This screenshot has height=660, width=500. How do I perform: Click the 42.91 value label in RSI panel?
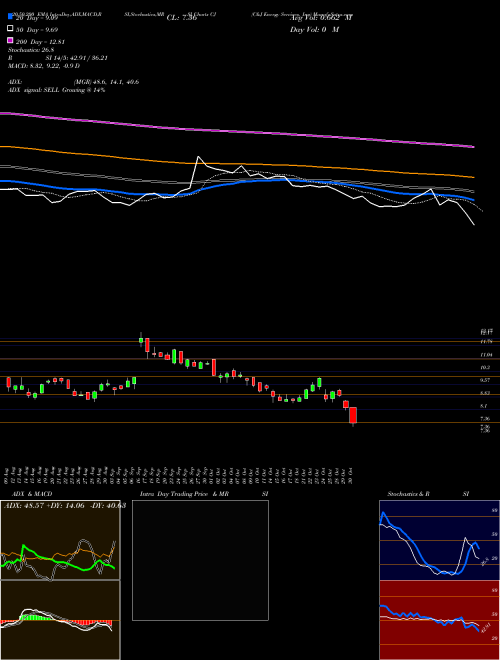click(x=485, y=627)
